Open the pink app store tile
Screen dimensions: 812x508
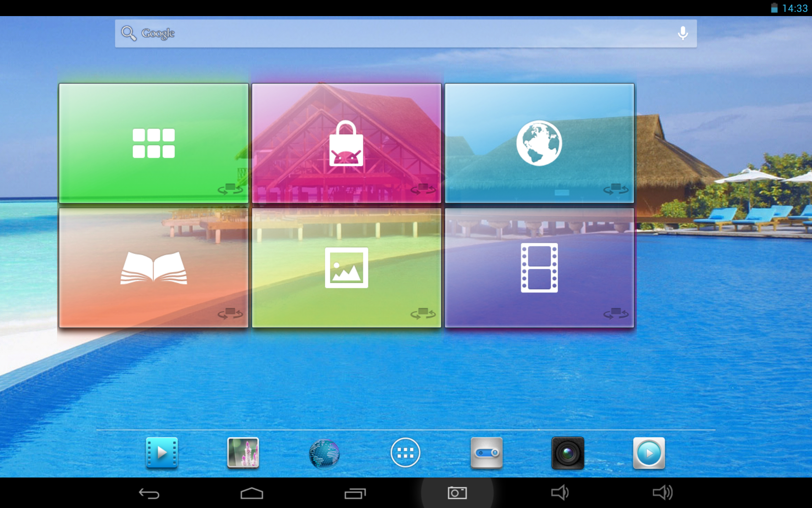point(346,143)
